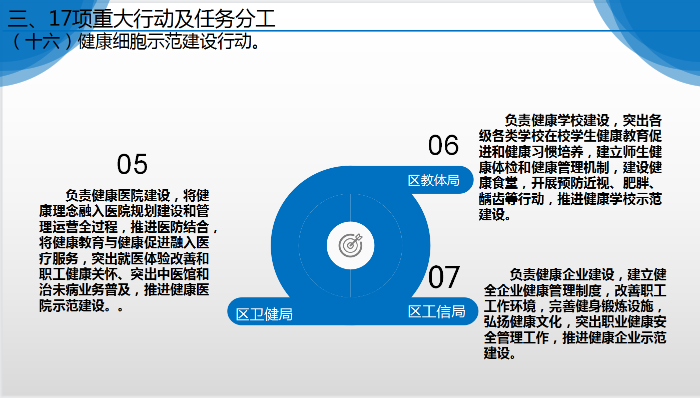
Task: Click the number 07 heading
Action: tap(443, 277)
